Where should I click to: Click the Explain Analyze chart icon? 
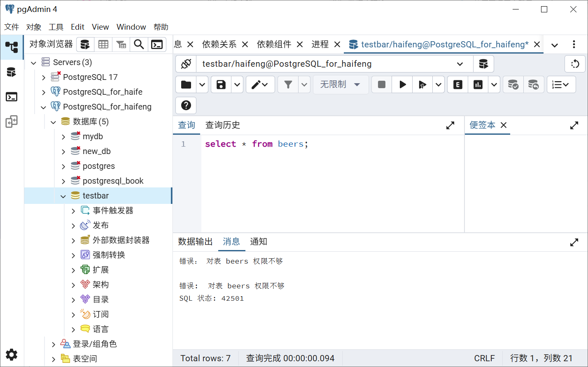pos(478,84)
